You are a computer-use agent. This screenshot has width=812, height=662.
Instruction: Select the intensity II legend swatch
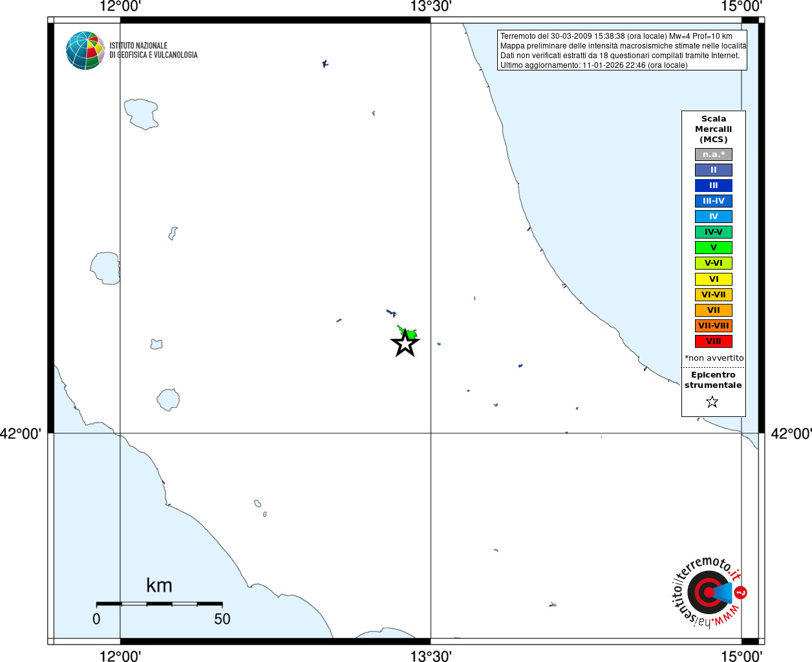[714, 170]
